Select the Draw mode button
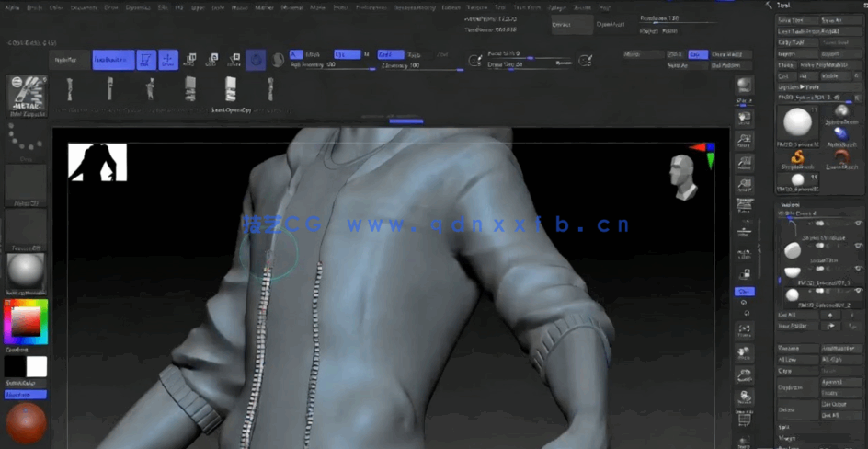 (168, 60)
